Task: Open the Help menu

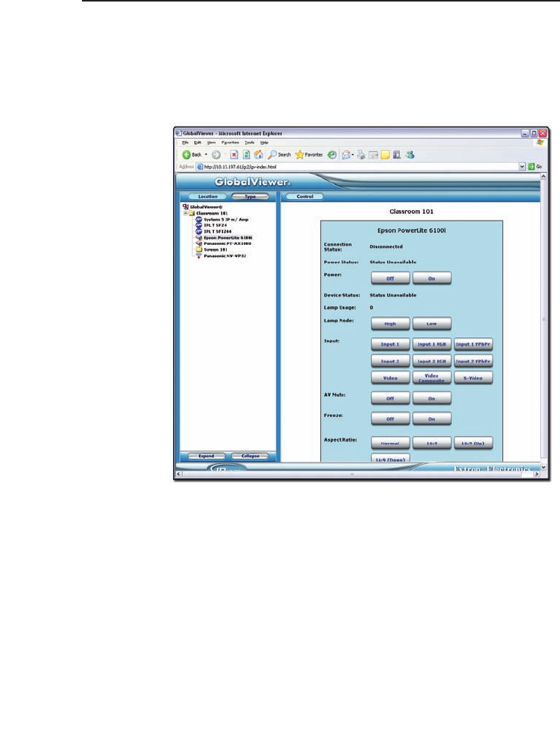Action: click(264, 143)
